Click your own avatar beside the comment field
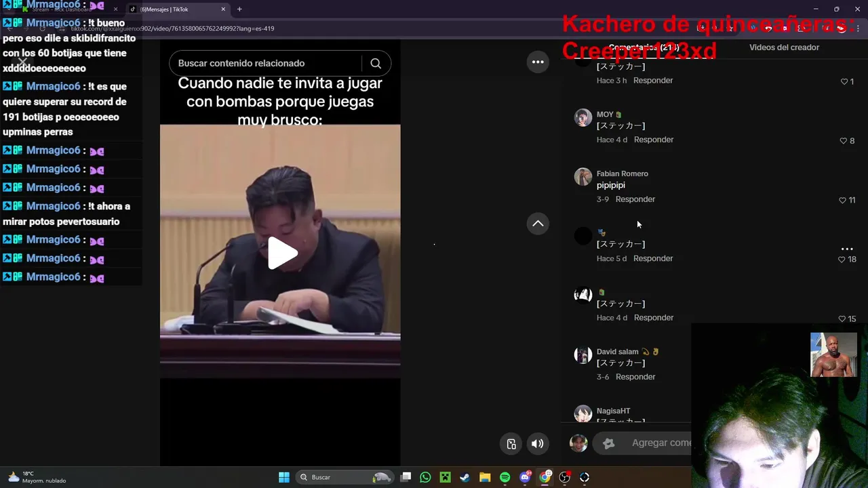Screen dimensions: 868x488 point(578,443)
